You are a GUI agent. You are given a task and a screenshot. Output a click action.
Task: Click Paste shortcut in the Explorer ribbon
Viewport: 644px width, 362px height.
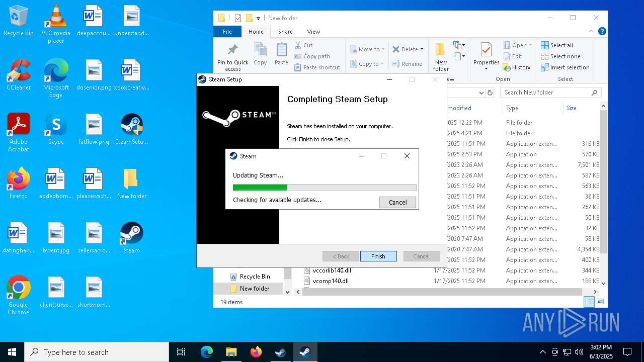(x=317, y=67)
